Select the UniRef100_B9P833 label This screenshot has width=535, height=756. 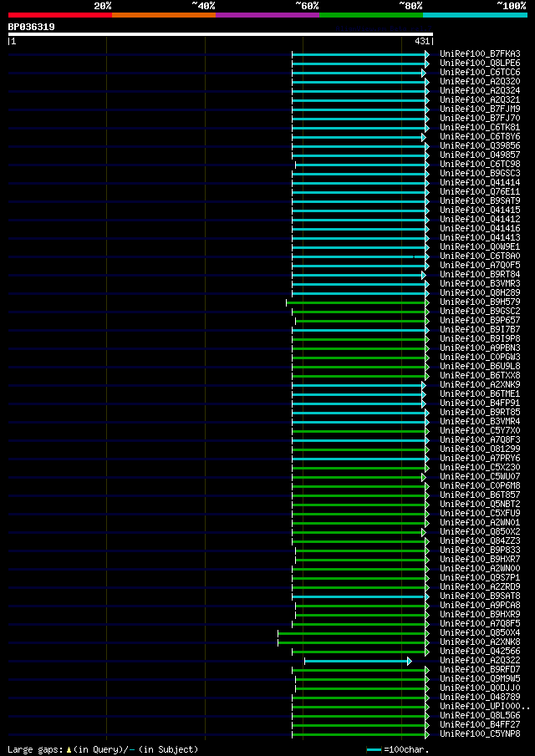pyautogui.click(x=480, y=550)
